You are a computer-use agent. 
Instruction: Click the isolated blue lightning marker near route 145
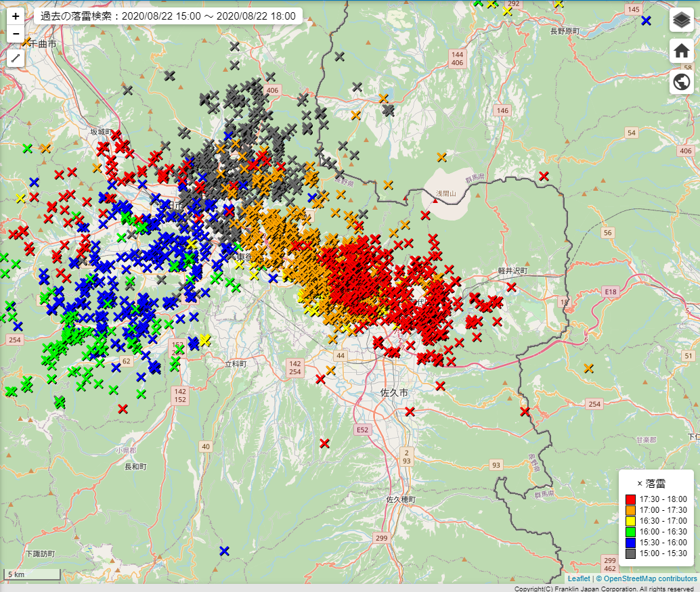[x=646, y=20]
